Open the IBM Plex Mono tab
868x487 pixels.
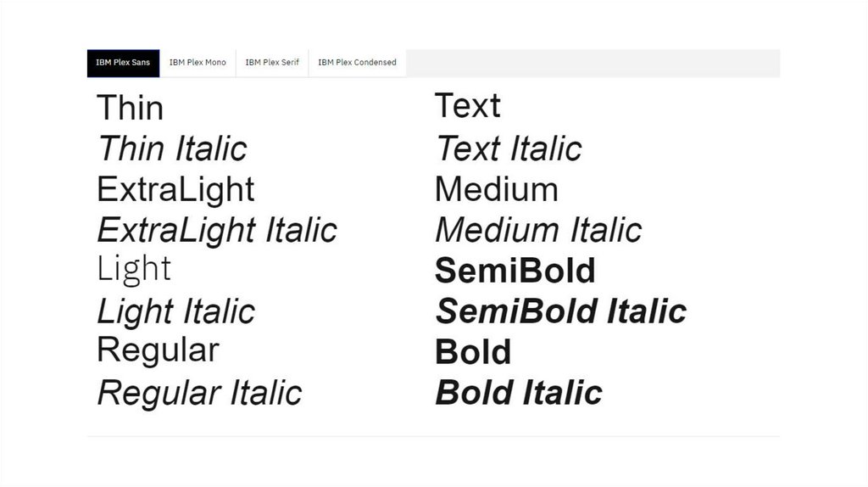tap(198, 63)
